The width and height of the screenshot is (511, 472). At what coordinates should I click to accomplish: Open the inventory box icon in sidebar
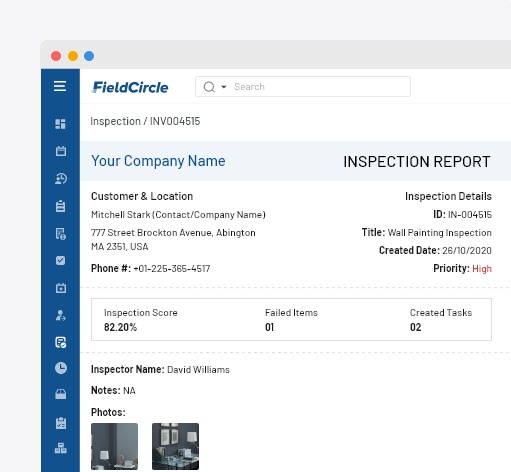61,394
